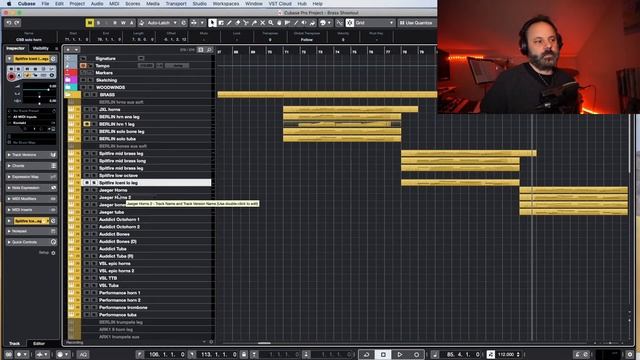The image size is (640, 360).
Task: Click the Play button in transport
Action: 400,354
